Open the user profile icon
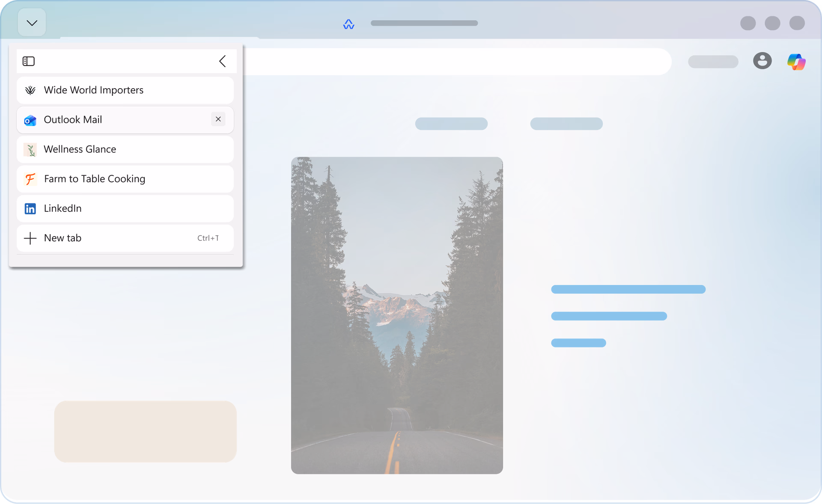The width and height of the screenshot is (822, 504). pos(762,61)
